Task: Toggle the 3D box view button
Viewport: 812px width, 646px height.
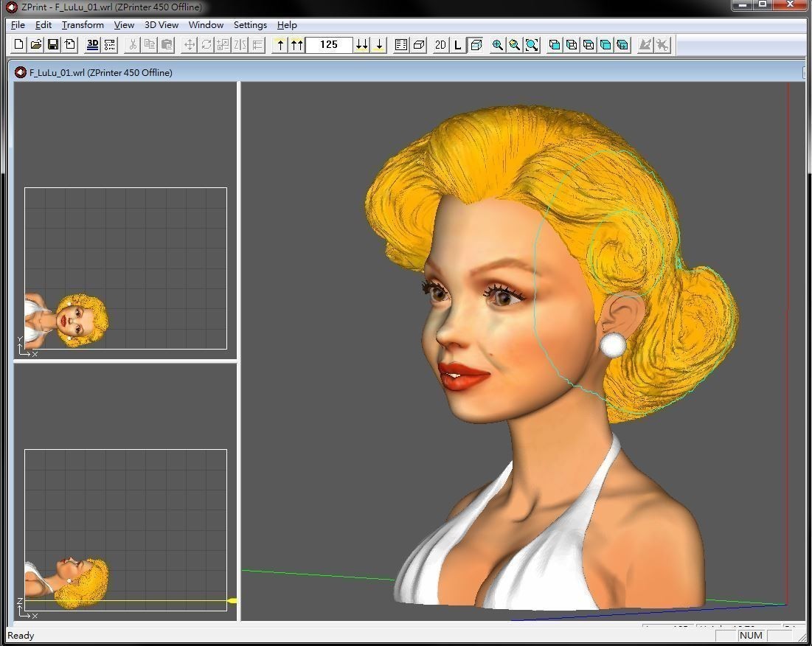Action: (476, 45)
